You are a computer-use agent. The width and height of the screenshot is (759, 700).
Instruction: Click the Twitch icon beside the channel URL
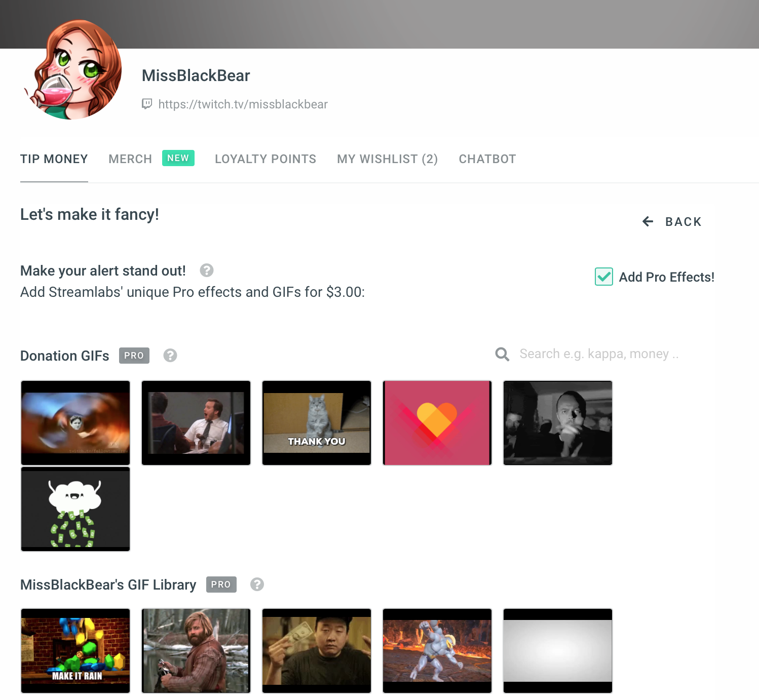147,104
